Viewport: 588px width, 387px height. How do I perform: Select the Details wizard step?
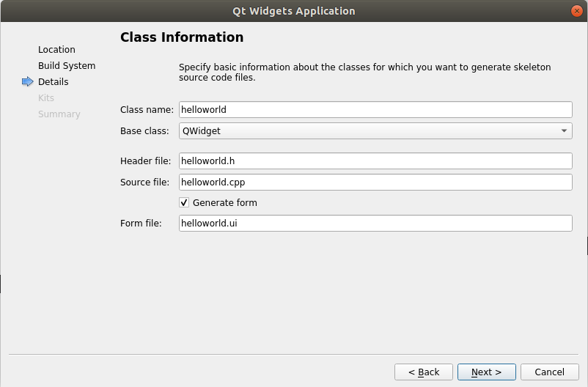(x=54, y=82)
